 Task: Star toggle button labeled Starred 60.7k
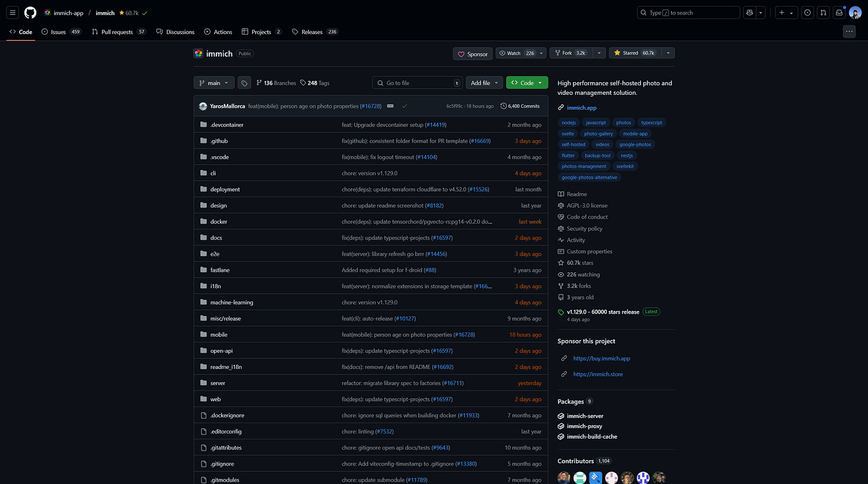(634, 53)
